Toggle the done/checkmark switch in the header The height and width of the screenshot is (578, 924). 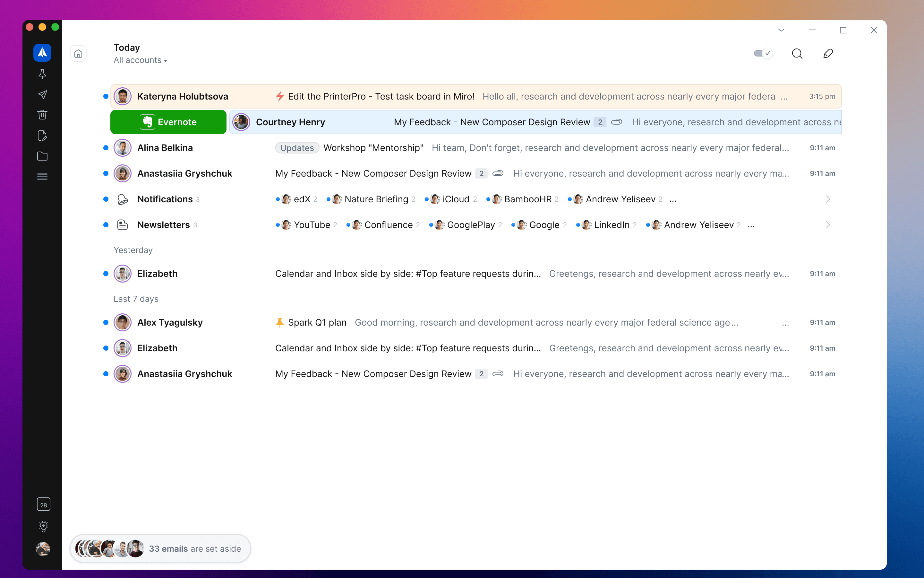coord(763,54)
